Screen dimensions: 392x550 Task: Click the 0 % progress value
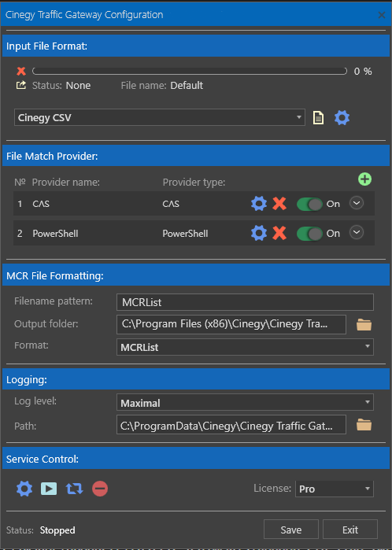point(363,71)
